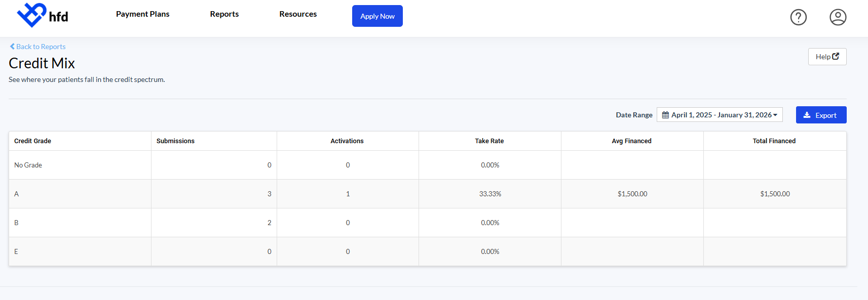Click the Avg Financed column header
Screen dimensions: 868x300
631,141
